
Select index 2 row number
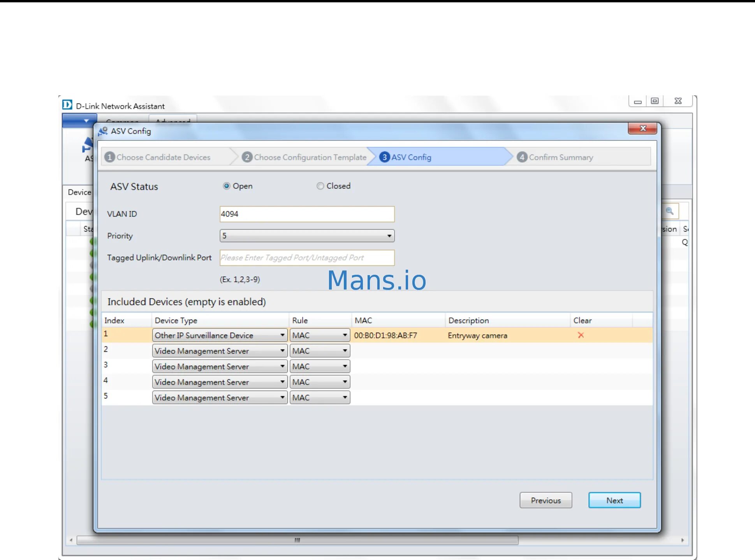click(x=106, y=349)
